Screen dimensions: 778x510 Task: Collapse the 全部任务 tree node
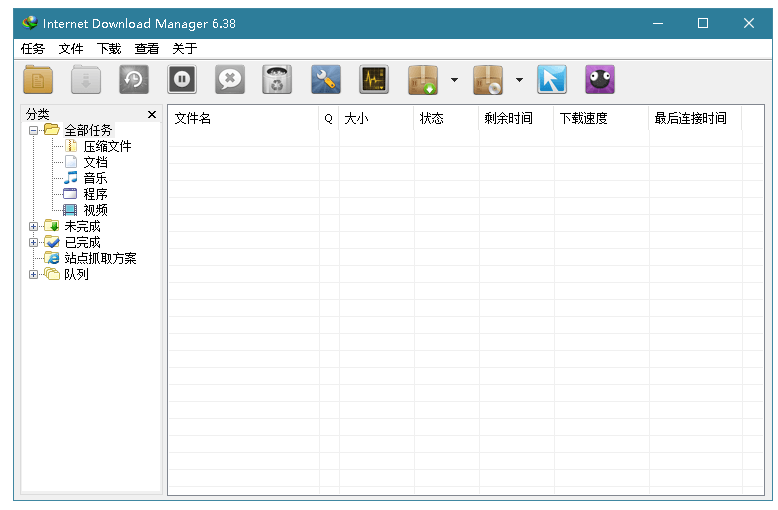click(33, 130)
